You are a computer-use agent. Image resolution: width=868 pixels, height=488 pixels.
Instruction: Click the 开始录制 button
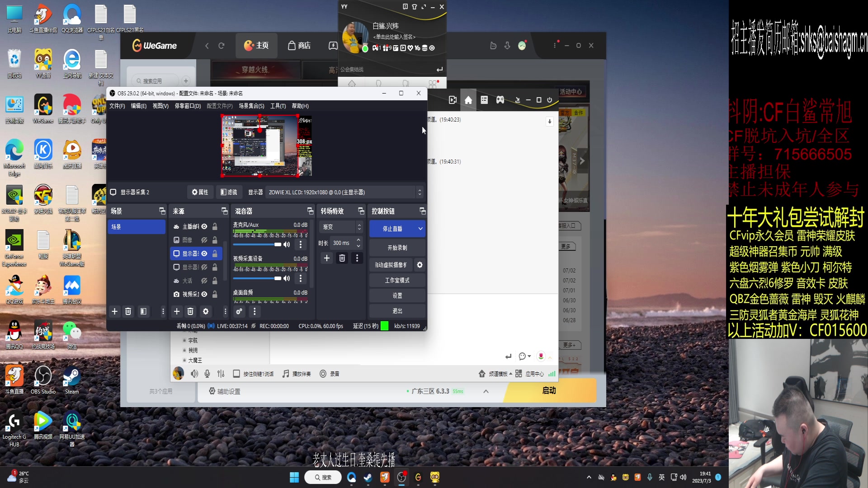coord(397,248)
